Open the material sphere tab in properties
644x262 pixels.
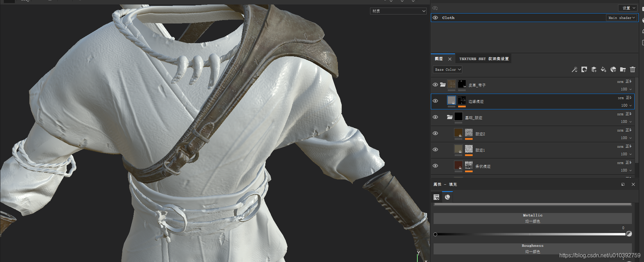click(447, 197)
